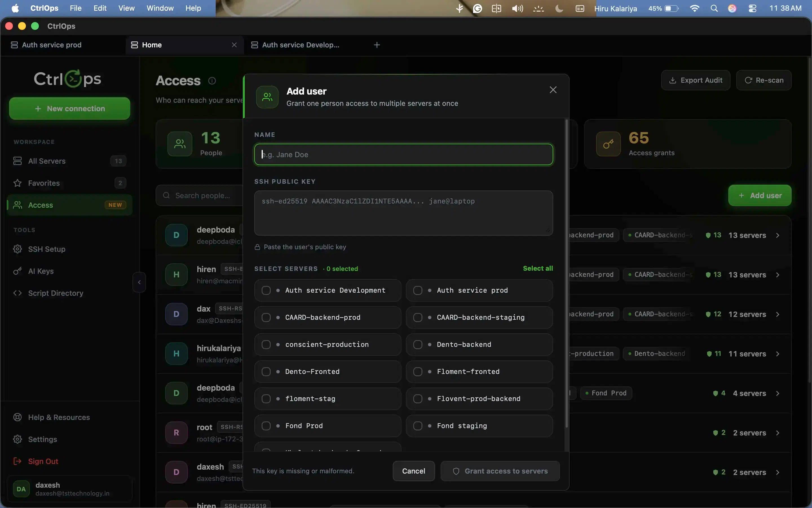The width and height of the screenshot is (812, 508).
Task: Expand the hirukalariya row with 11 servers
Action: tap(777, 354)
